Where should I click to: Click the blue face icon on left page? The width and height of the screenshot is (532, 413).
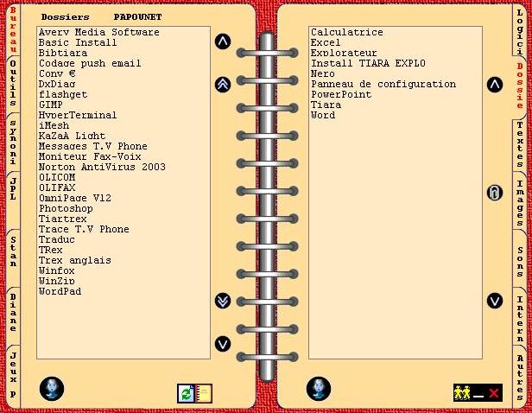coord(52,389)
